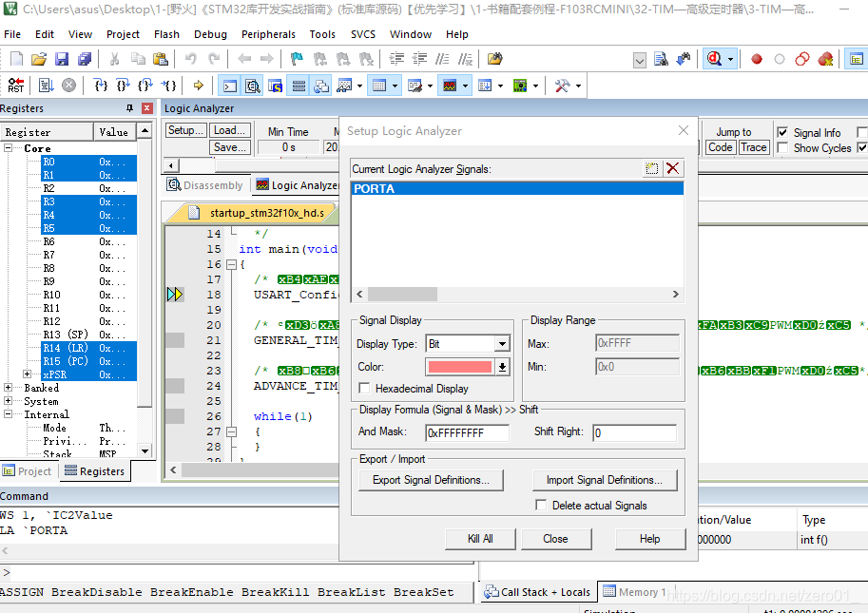Screen dimensions: 868x613
Task: Step over icon in debug toolbar
Action: click(x=123, y=86)
